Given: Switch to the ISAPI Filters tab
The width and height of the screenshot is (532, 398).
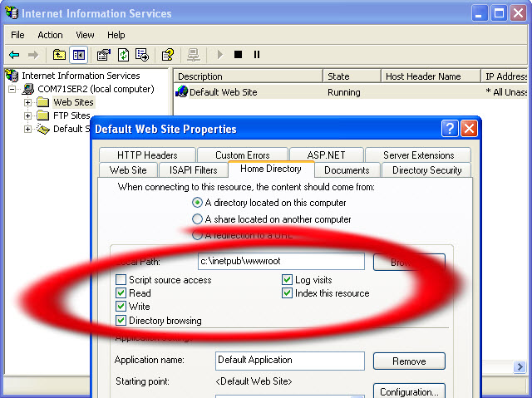Looking at the screenshot, I should (x=194, y=170).
